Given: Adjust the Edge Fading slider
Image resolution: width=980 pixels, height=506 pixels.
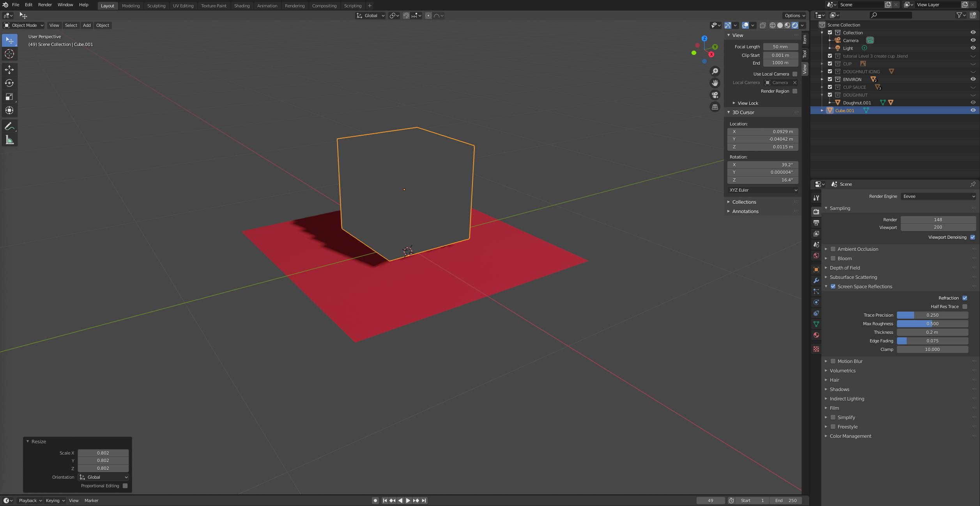Looking at the screenshot, I should tap(932, 341).
